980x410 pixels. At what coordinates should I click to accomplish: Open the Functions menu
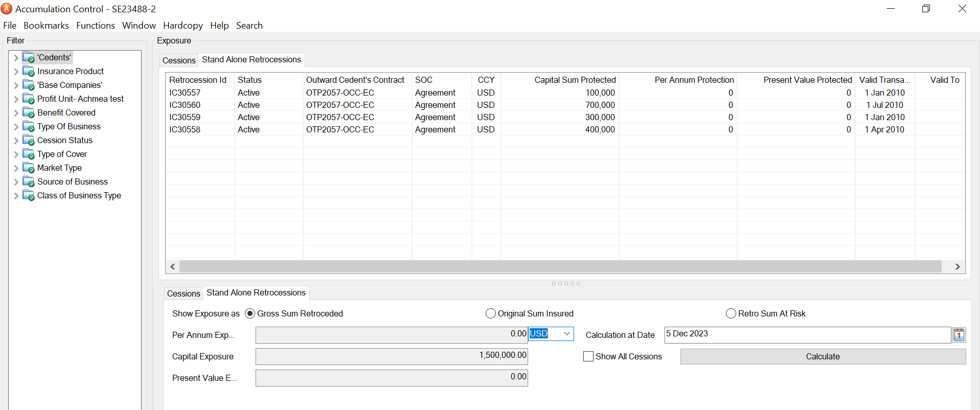[95, 26]
